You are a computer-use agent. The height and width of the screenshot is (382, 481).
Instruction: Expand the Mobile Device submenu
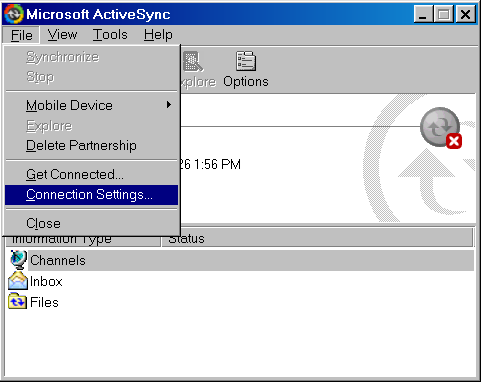tap(91, 105)
